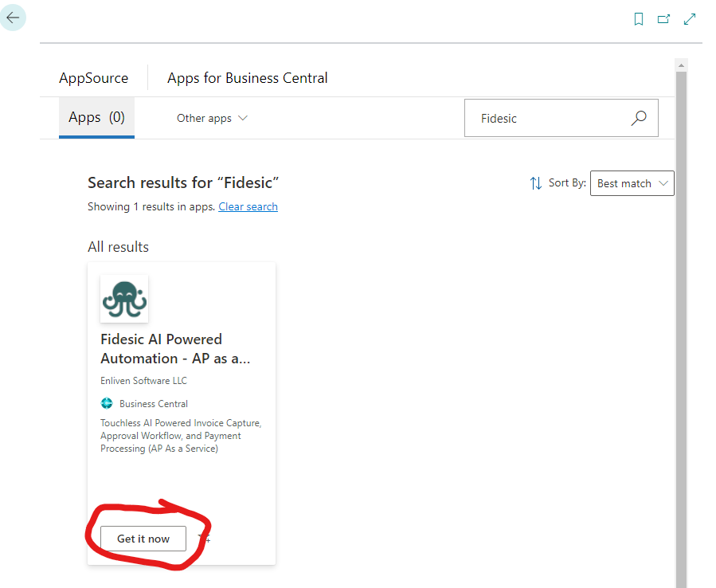Click the Clear search link
Image resolution: width=716 pixels, height=588 pixels.
coord(248,206)
